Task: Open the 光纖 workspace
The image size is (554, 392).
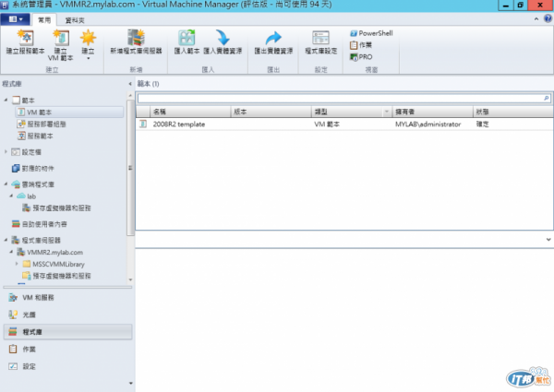Action: (x=67, y=315)
